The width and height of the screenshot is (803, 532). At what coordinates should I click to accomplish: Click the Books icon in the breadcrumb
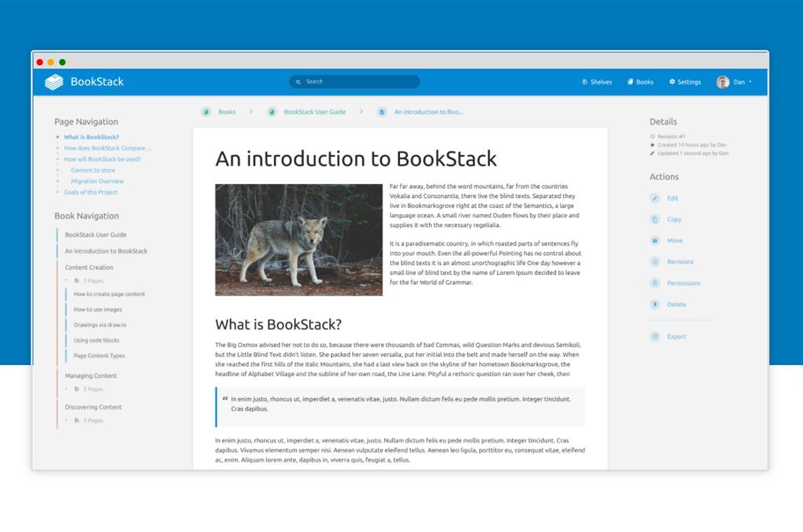[206, 112]
